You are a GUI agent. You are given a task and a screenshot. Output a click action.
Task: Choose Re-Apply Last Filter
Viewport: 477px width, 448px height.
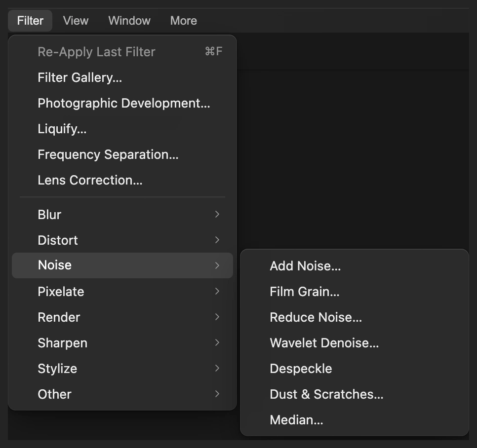click(122, 52)
